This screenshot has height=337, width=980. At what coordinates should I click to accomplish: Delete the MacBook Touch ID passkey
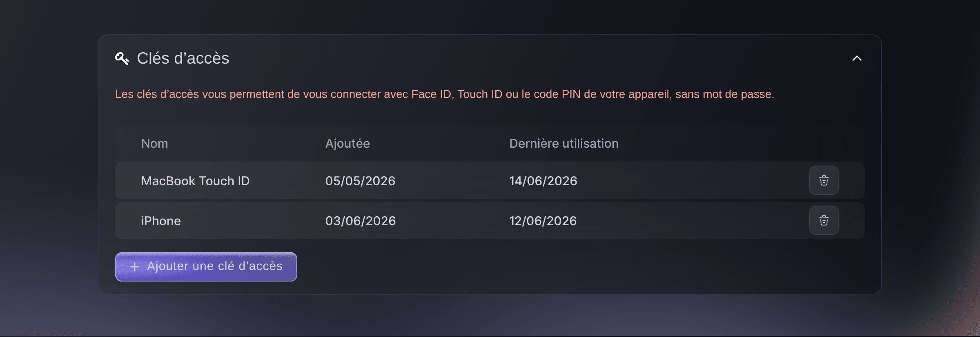click(824, 180)
